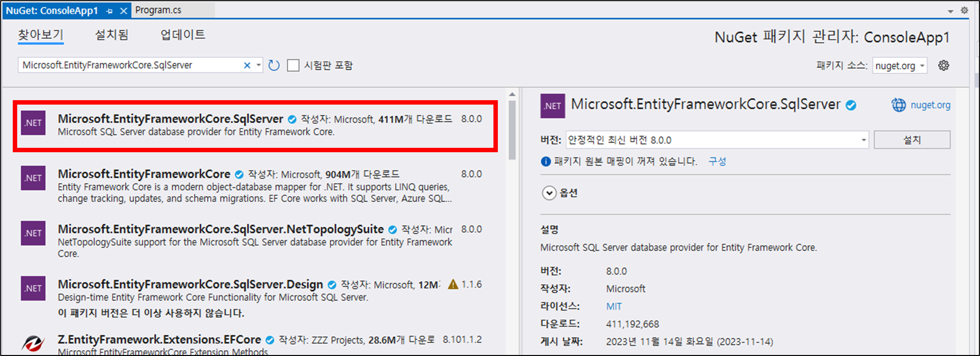Switch to the 설치됨 tab
Image resolution: width=980 pixels, height=356 pixels.
(111, 35)
